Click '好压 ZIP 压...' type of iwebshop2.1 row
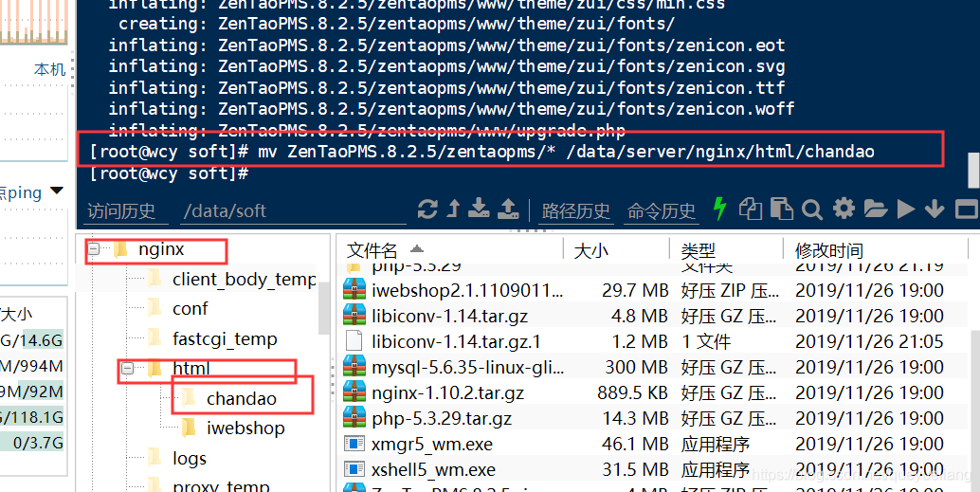Viewport: 980px width, 492px height. (x=730, y=290)
